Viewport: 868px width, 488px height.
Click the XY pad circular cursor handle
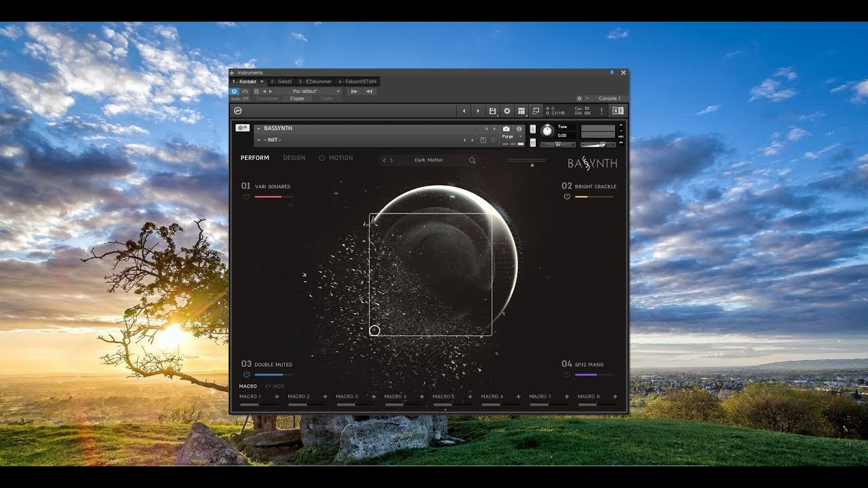click(374, 331)
